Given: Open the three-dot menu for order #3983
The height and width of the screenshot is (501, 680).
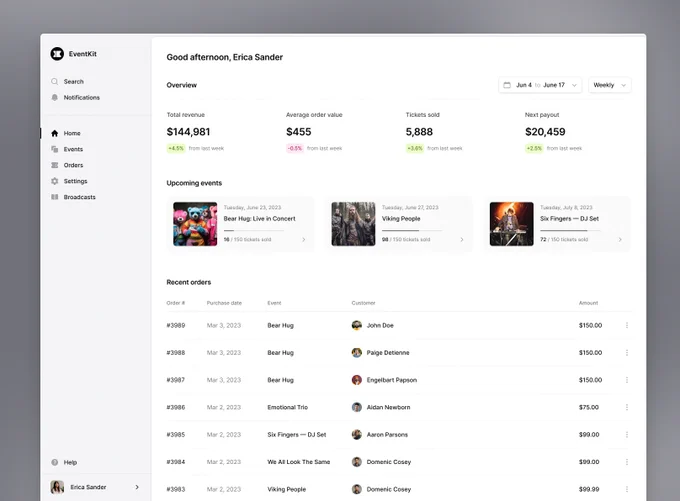Looking at the screenshot, I should 627,489.
